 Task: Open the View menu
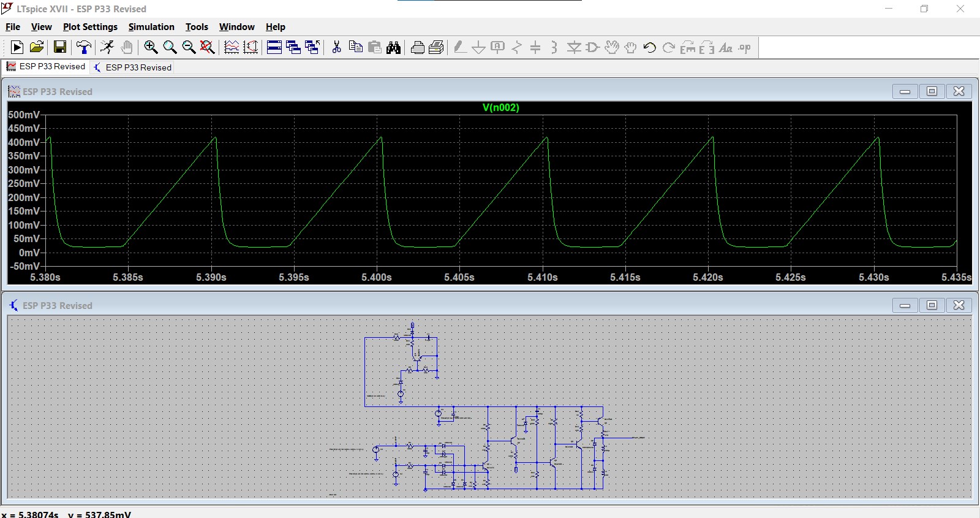[41, 27]
